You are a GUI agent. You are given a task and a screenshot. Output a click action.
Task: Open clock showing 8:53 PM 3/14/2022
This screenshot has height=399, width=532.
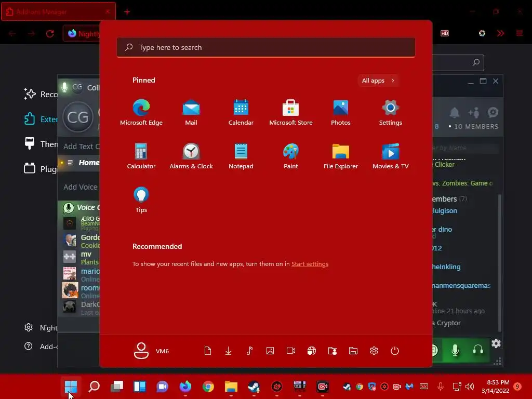click(x=495, y=387)
